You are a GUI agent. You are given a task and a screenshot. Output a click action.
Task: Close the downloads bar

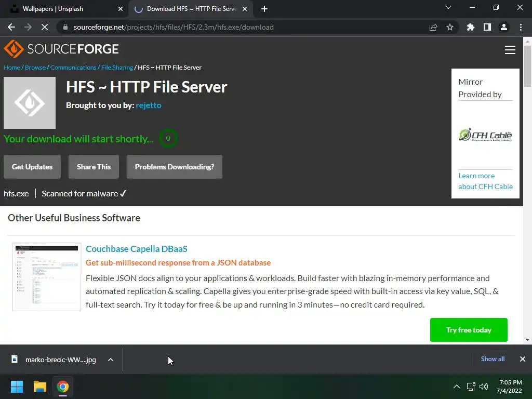pos(523,359)
